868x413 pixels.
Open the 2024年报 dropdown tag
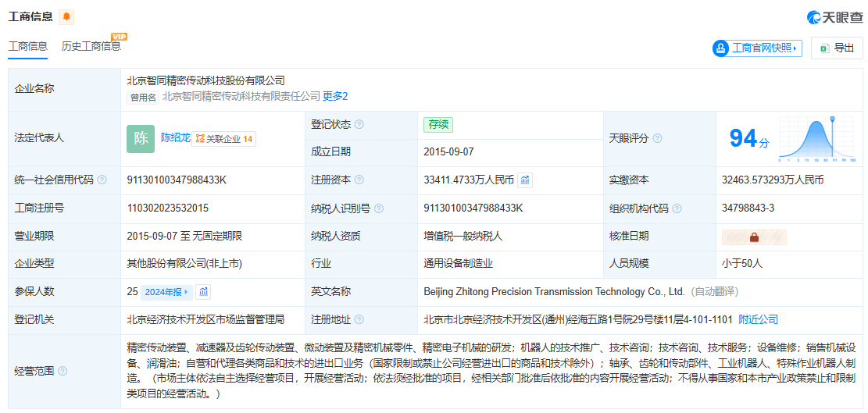click(166, 292)
